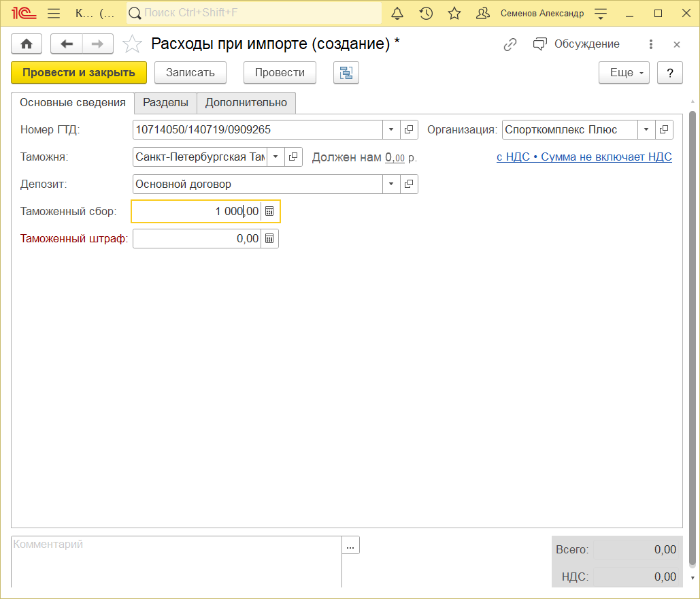
Task: Open calculator for Таможенный штраф
Action: point(269,238)
